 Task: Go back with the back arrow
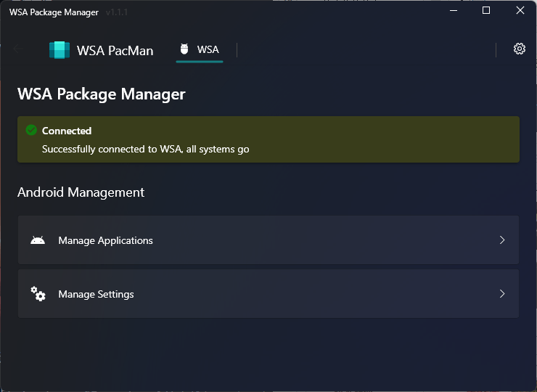[x=18, y=49]
